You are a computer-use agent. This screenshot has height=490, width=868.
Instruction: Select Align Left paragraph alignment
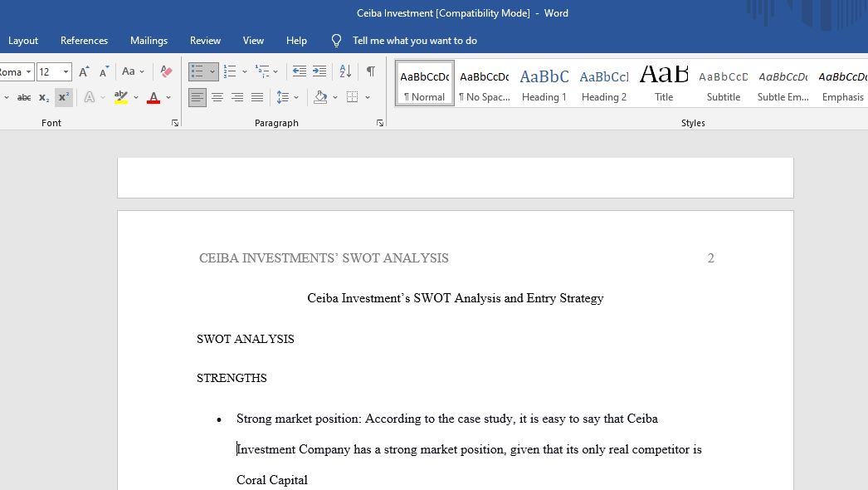197,97
